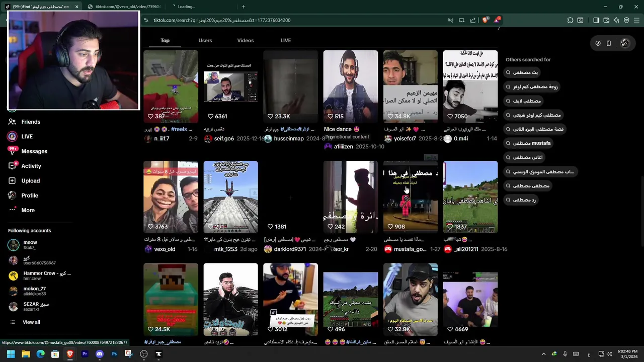644x362 pixels.
Task: Switch to the LIVE results tab
Action: point(286,40)
